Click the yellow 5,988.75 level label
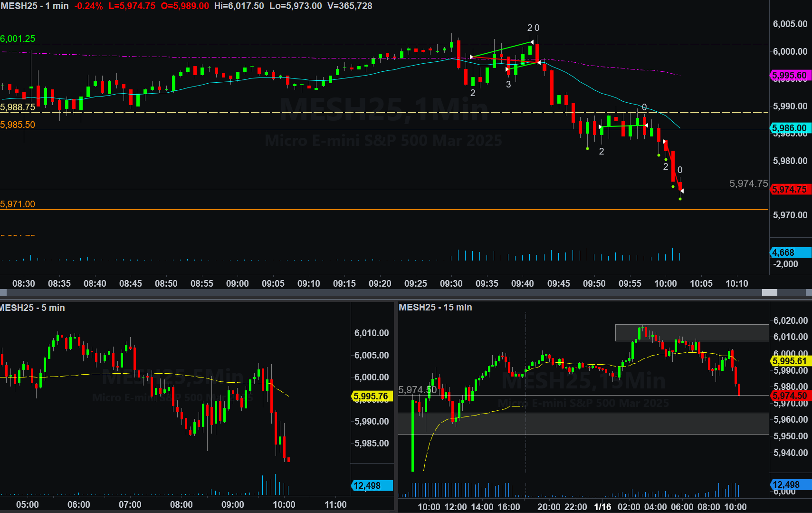Viewport: 812px width, 513px height. coord(18,107)
